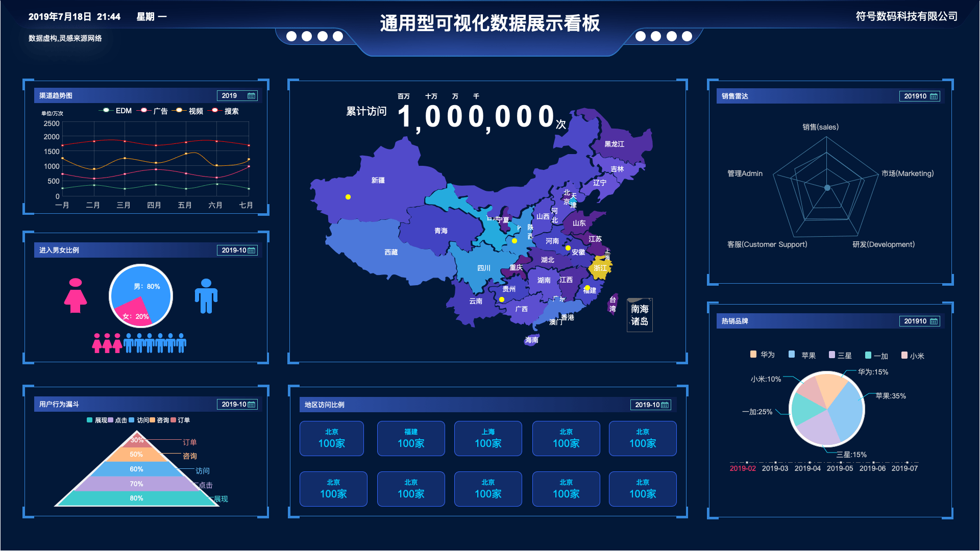Select the 2019-05 timeline point
Image resolution: width=980 pixels, height=551 pixels.
(x=840, y=468)
